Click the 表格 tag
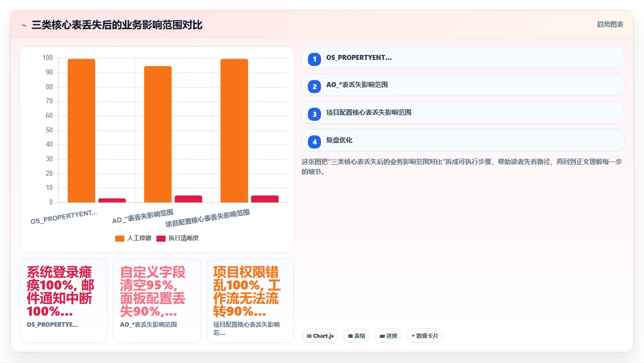Screen dimensions: 644x363 click(356, 336)
